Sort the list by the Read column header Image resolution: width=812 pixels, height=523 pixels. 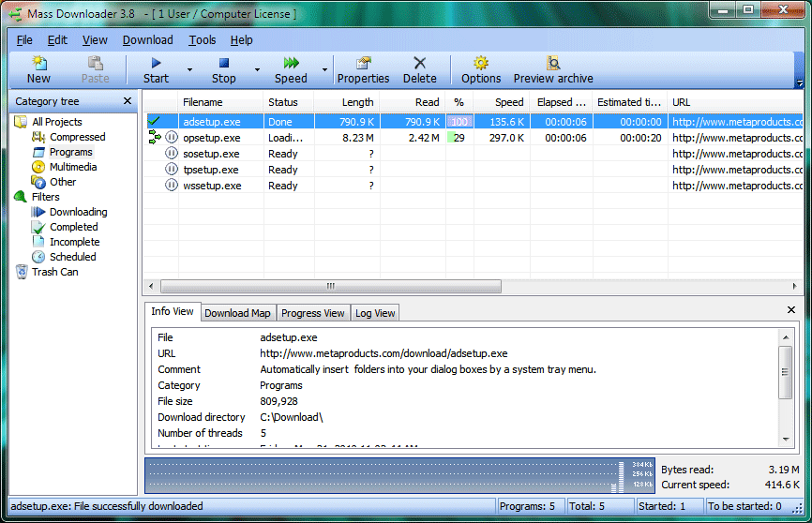pyautogui.click(x=413, y=102)
